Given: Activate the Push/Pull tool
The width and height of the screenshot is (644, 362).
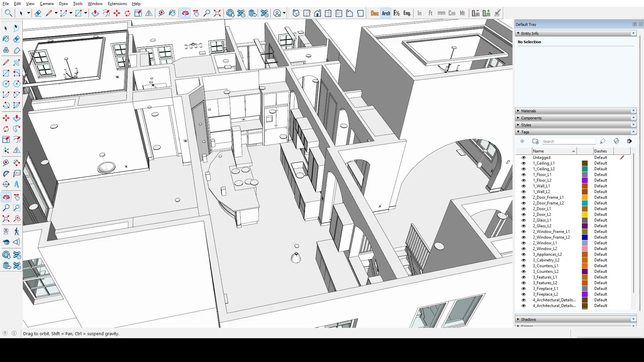Looking at the screenshot, I should (17, 118).
